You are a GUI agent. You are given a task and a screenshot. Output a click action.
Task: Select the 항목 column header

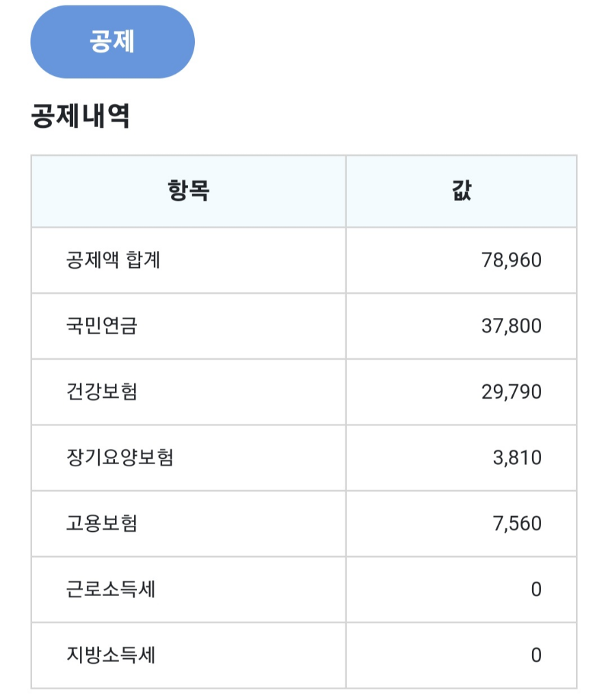click(x=188, y=191)
